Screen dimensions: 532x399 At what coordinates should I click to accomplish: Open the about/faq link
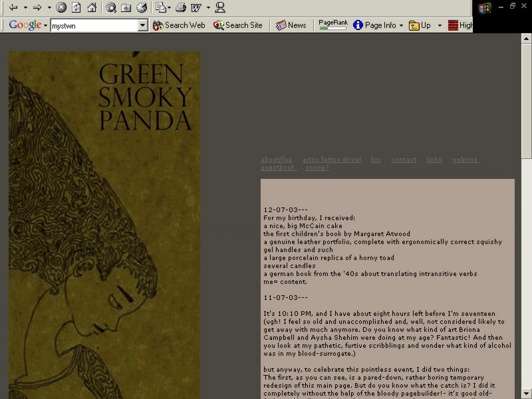click(x=276, y=160)
